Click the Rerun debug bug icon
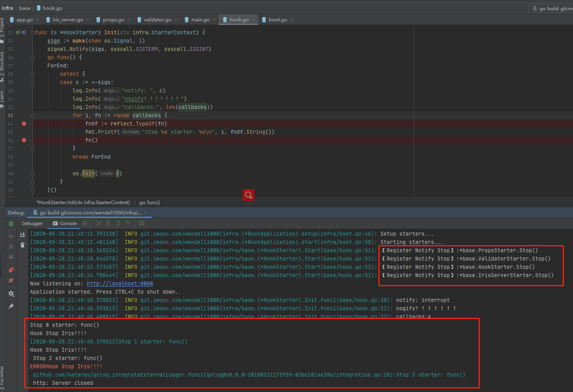 pos(11,223)
